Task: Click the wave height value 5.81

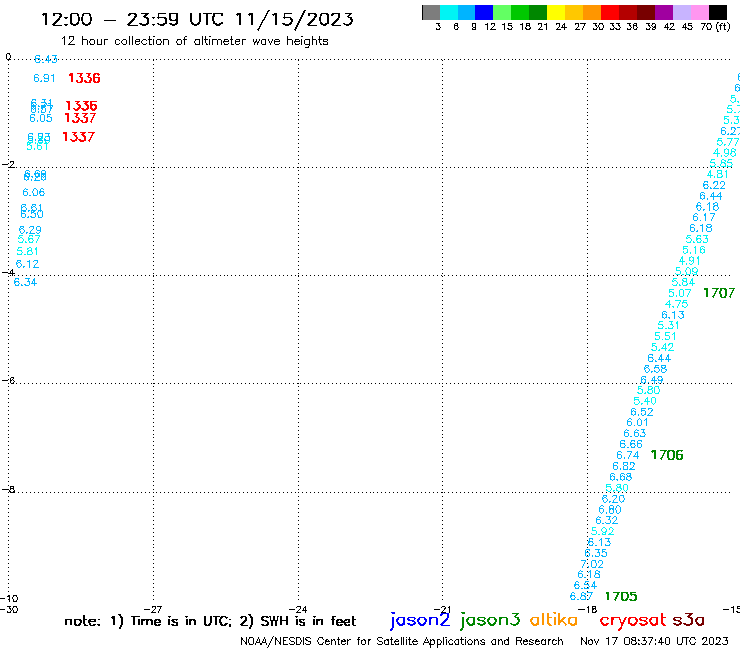Action: click(x=27, y=252)
